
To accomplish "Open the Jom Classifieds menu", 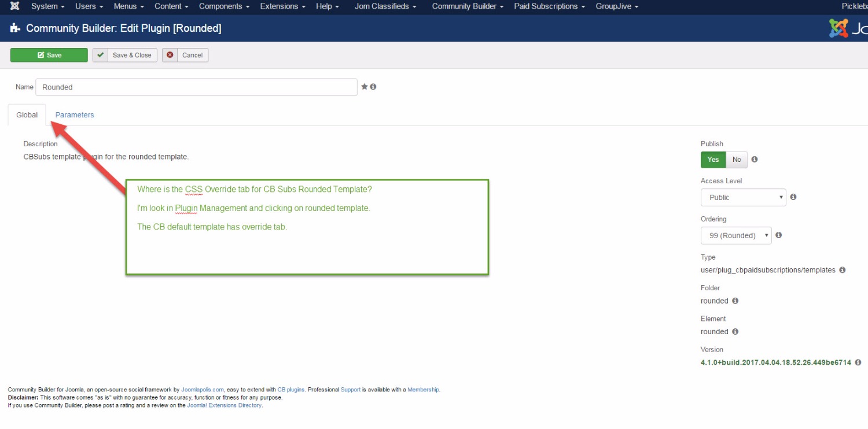I will [x=386, y=6].
